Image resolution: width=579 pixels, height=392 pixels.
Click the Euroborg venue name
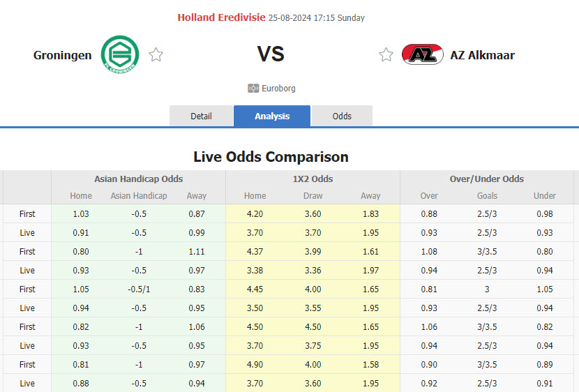tap(278, 89)
